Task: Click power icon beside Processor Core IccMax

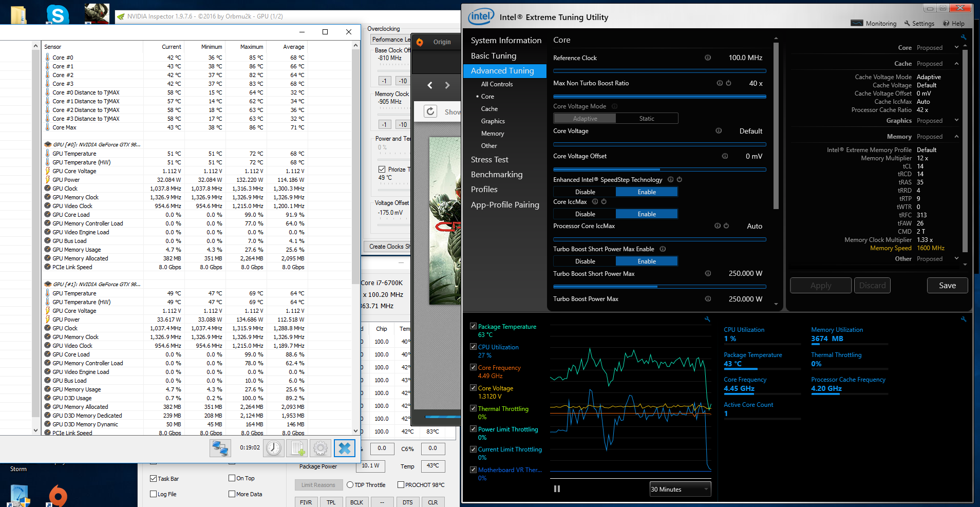Action: (x=726, y=226)
